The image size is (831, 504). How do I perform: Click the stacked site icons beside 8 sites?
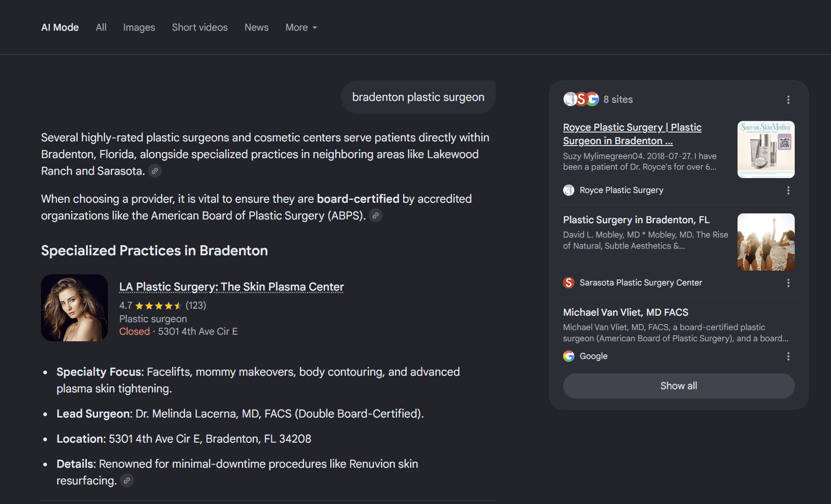point(581,99)
